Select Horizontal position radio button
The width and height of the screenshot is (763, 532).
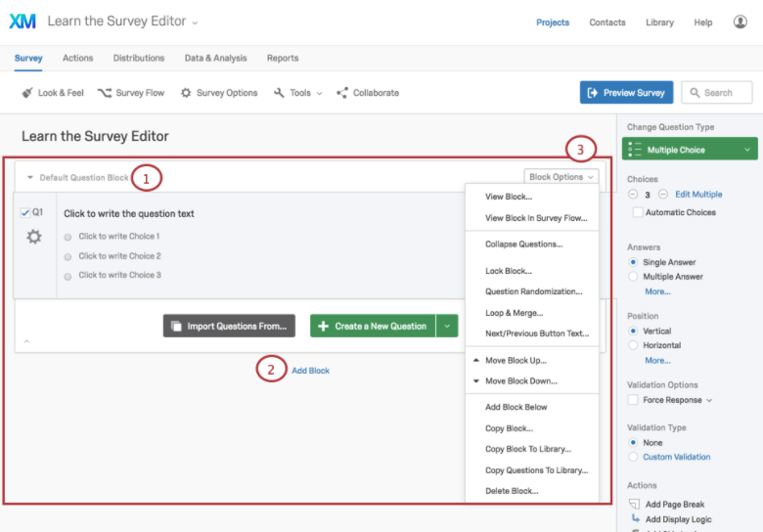[633, 345]
